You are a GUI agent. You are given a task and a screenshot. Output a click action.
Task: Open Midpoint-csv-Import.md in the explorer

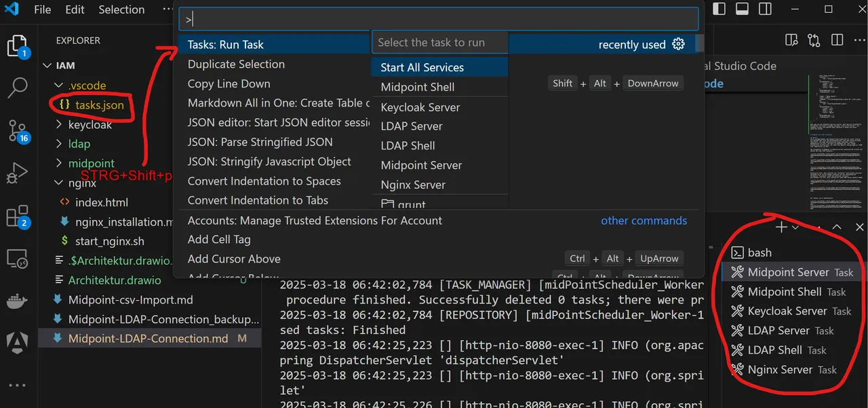[x=131, y=300]
